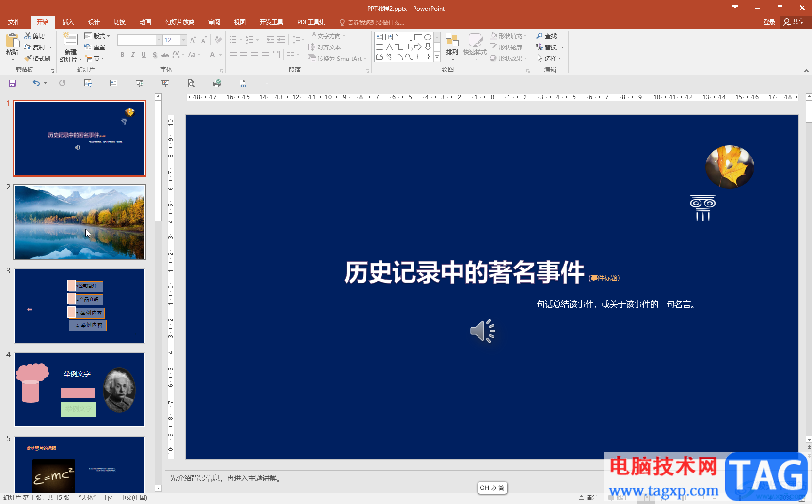Image resolution: width=812 pixels, height=504 pixels.
Task: Cut selection with the scissors icon
Action: 28,36
